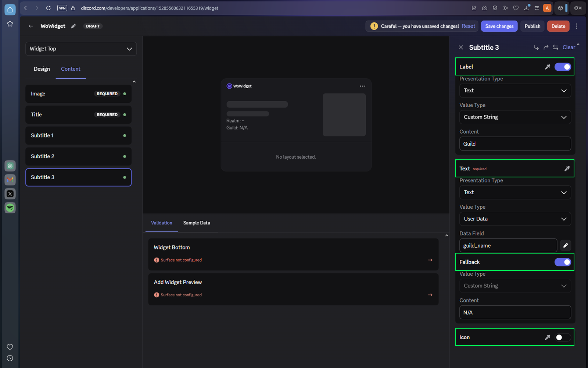Open Gmail from the browser sidebar
Image resolution: width=588 pixels, height=368 pixels.
(10, 180)
